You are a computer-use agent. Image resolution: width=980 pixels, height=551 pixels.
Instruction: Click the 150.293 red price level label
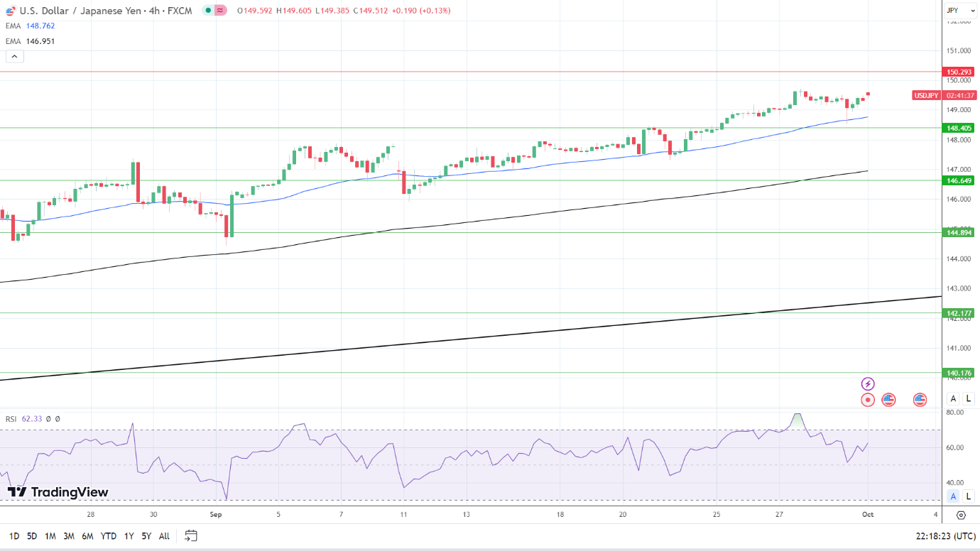click(958, 72)
